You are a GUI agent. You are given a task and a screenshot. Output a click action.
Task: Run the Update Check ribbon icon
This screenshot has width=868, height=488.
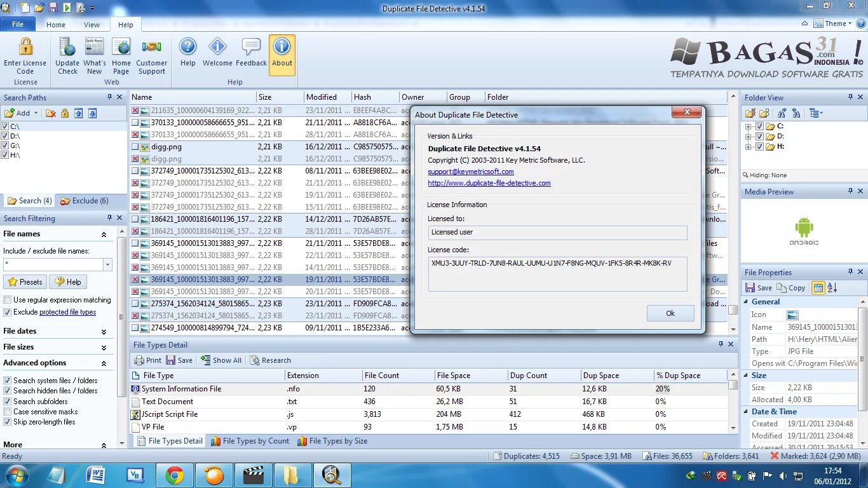coord(67,47)
